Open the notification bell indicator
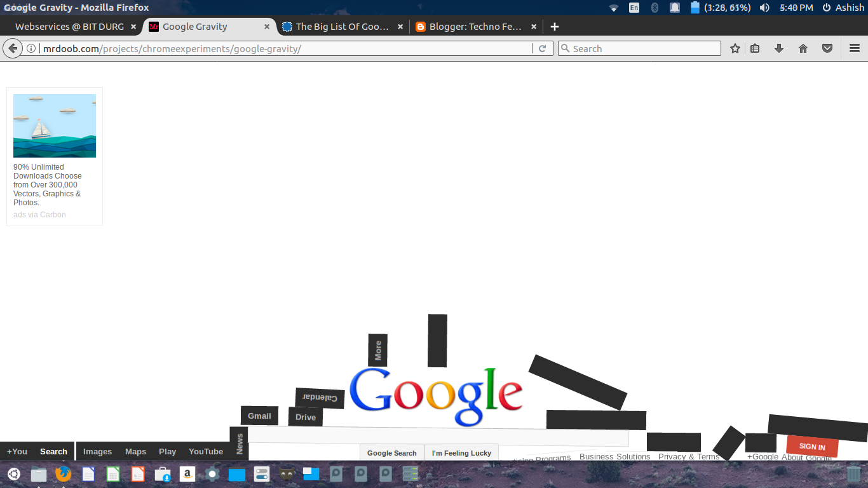Viewport: 868px width, 488px height. tap(675, 8)
